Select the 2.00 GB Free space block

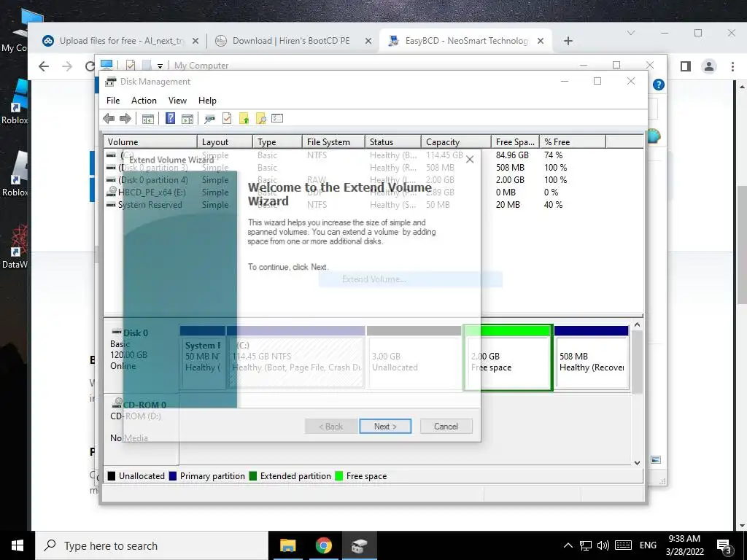[508, 358]
